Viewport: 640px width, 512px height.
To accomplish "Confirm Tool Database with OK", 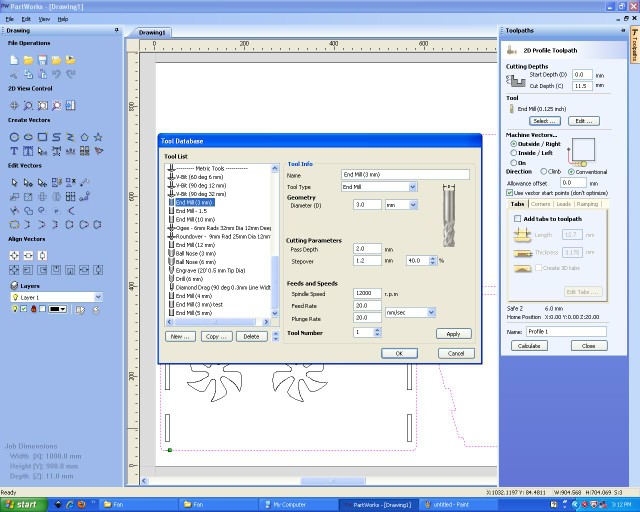I will (x=399, y=353).
